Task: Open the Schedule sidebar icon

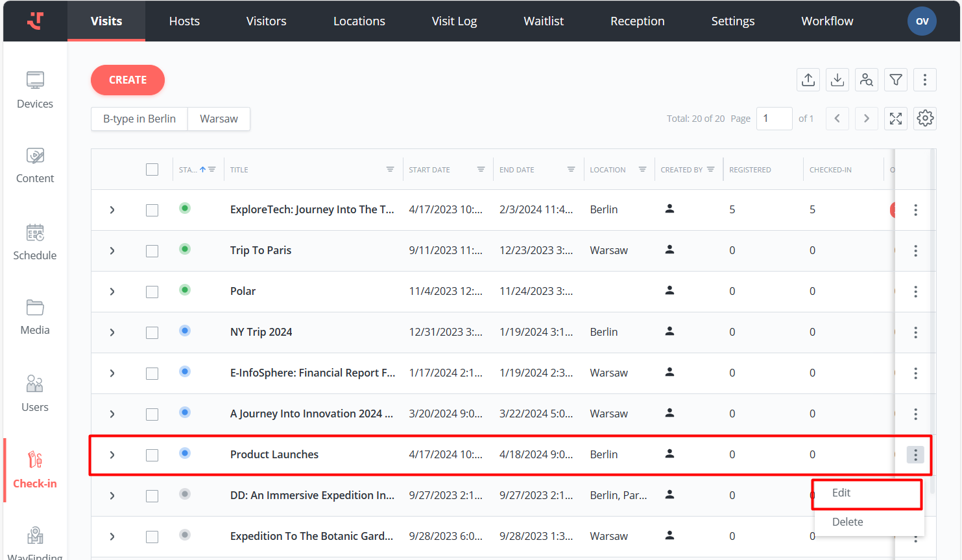Action: click(35, 242)
